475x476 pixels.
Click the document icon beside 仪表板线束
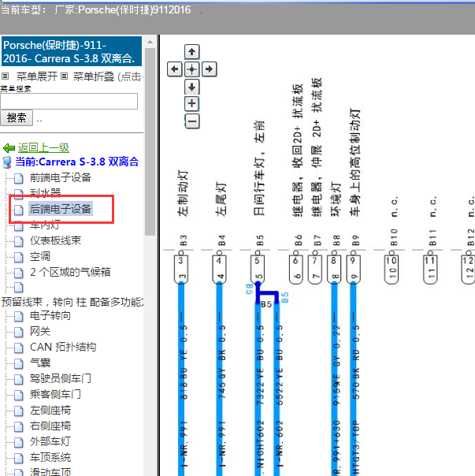click(19, 241)
